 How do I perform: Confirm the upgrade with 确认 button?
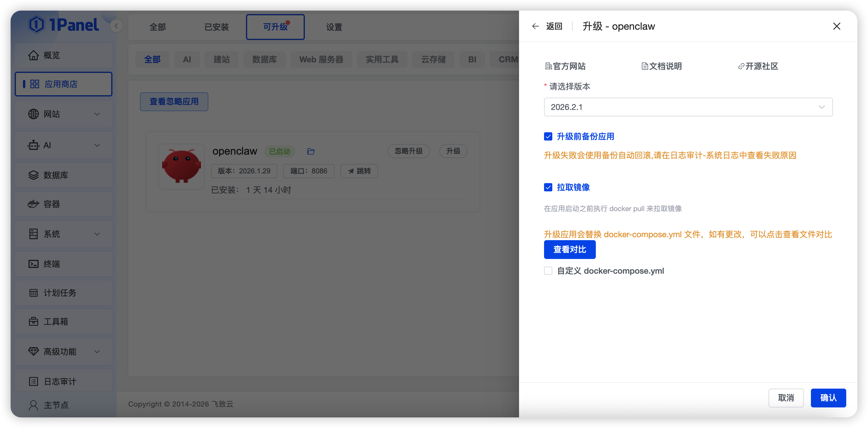tap(828, 398)
